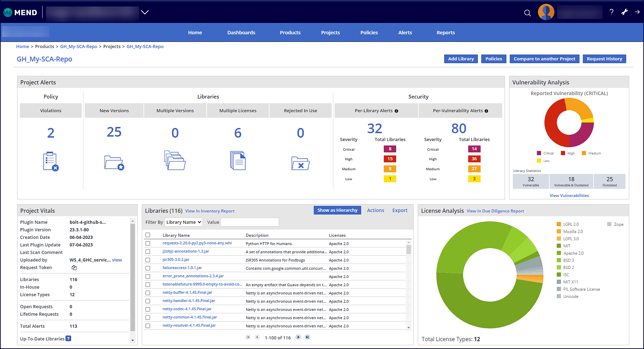The image size is (644, 349).
Task: Select the jsr305-3.0.2.jar checkbox
Action: [x=148, y=260]
